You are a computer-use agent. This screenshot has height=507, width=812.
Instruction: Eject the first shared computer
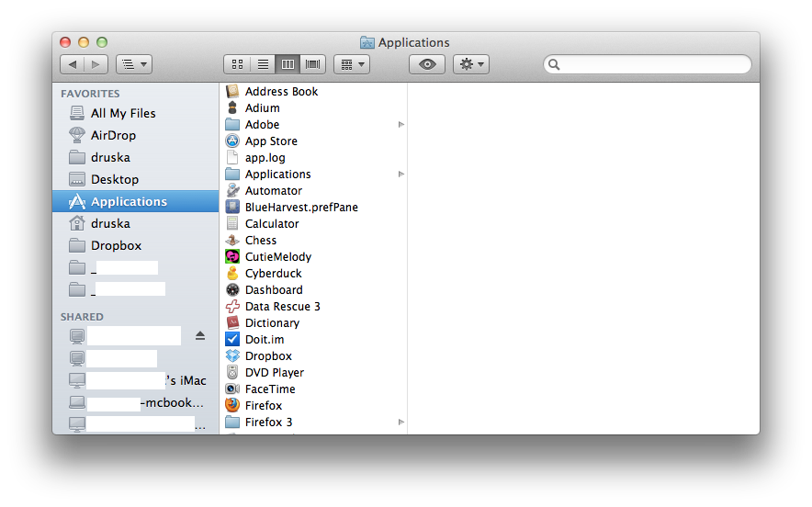pos(200,336)
